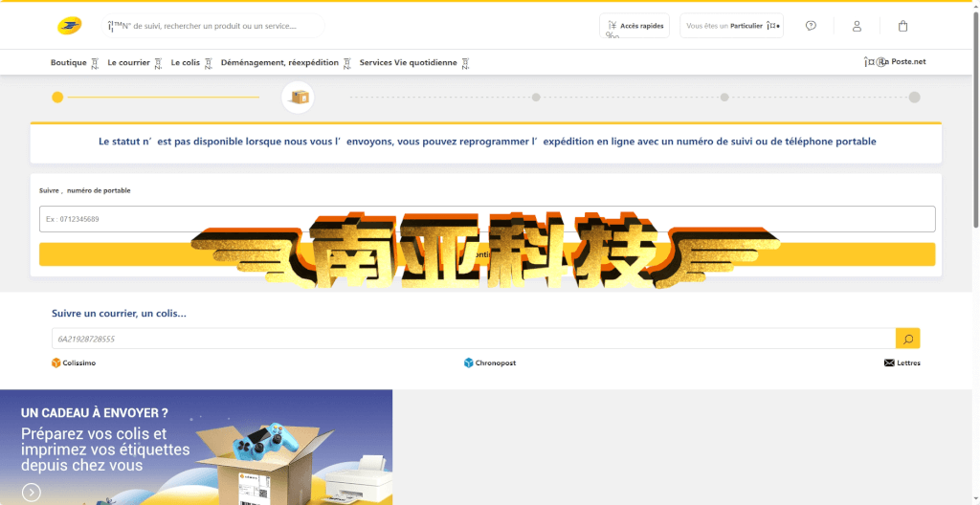Expand the Boutique menu
The image size is (980, 505).
[75, 62]
